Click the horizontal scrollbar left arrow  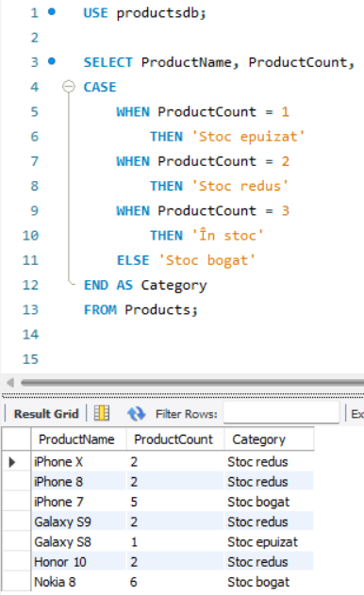click(x=10, y=383)
